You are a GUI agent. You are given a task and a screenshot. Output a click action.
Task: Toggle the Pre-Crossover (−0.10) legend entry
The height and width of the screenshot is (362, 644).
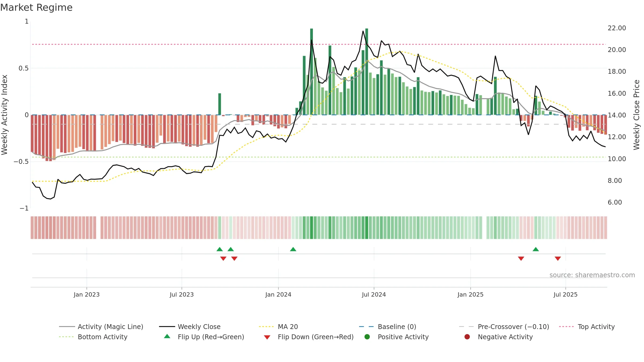[x=504, y=327]
